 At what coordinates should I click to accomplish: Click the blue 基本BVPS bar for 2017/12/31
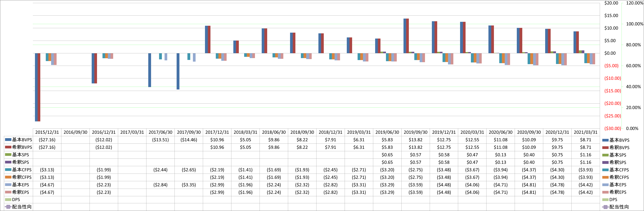(206, 39)
